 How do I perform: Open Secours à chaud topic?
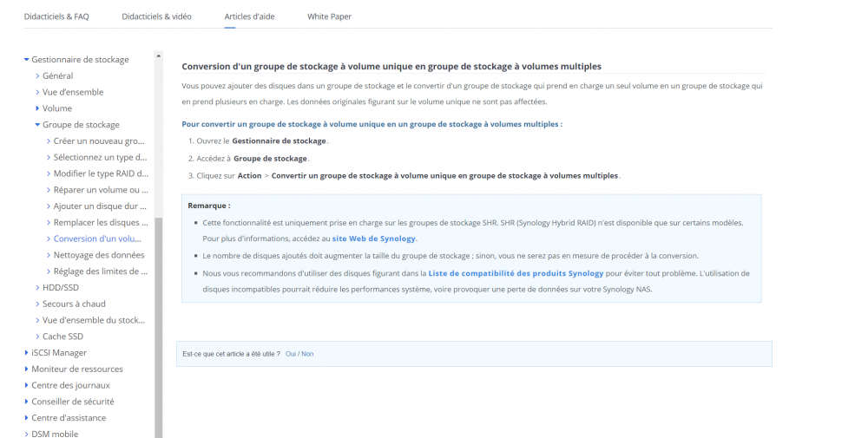point(74,304)
